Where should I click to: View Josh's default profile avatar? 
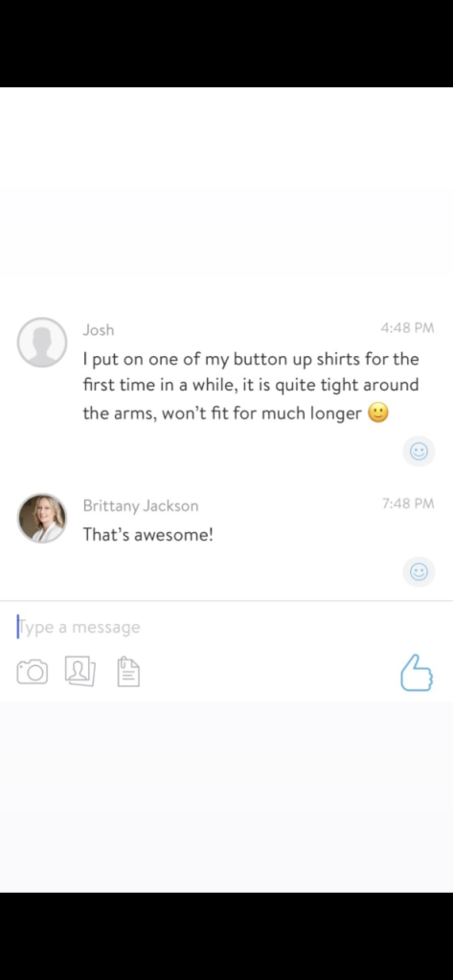point(42,342)
